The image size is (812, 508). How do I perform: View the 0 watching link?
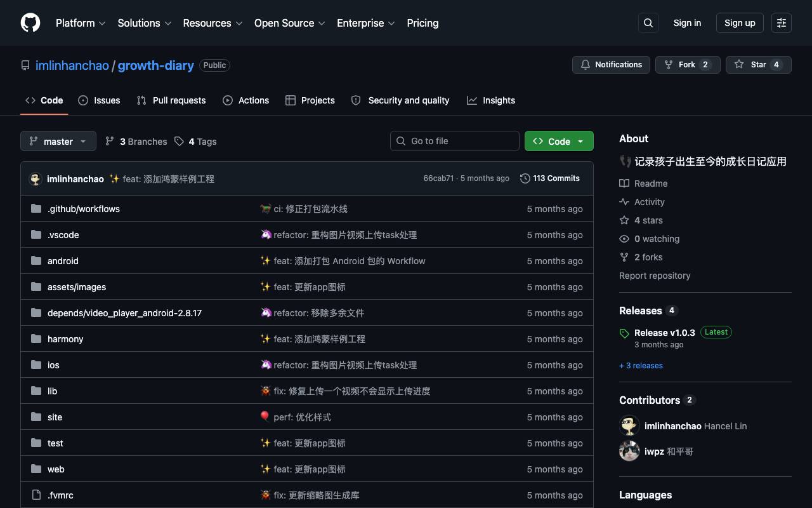(x=650, y=239)
